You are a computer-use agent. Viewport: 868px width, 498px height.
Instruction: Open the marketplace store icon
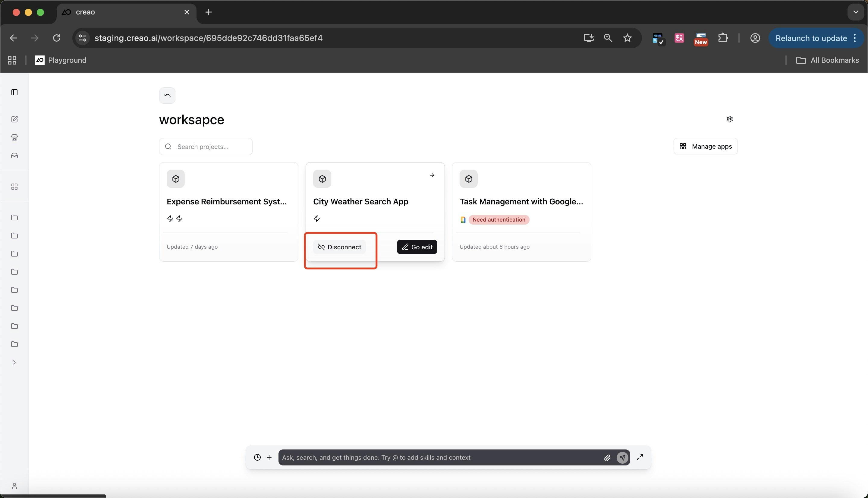point(14,137)
